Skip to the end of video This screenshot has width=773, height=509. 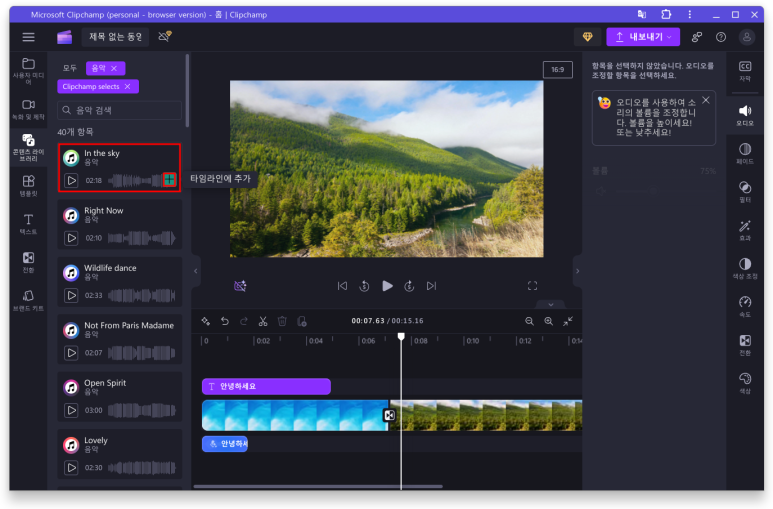click(431, 286)
